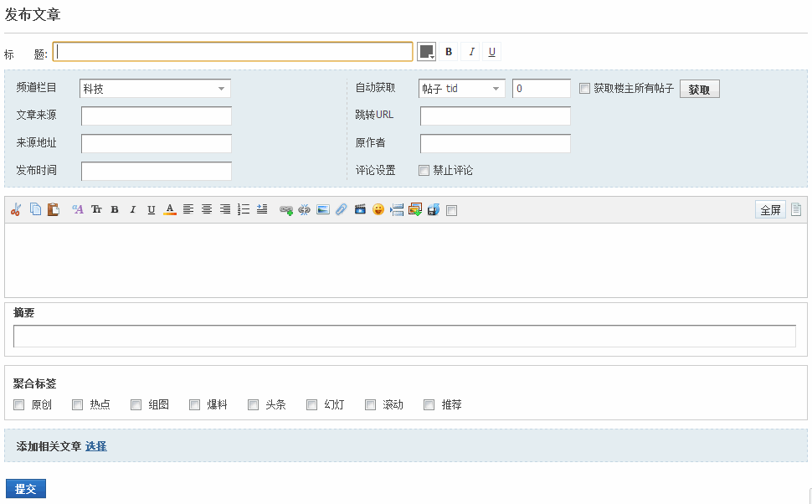Center-align text in the editor toolbar
Image resolution: width=812 pixels, height=504 pixels.
[x=207, y=209]
